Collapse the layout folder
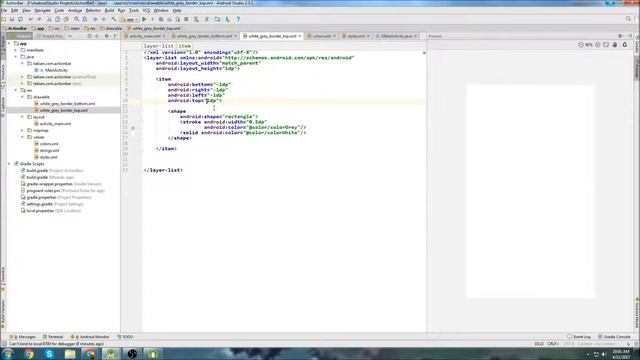The height and width of the screenshot is (360, 640). click(22, 117)
